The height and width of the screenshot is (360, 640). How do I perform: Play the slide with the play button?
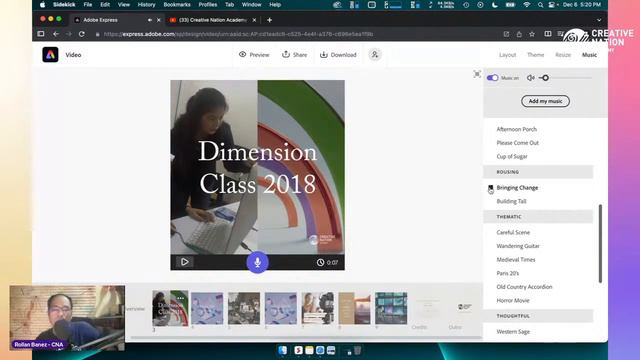[184, 262]
